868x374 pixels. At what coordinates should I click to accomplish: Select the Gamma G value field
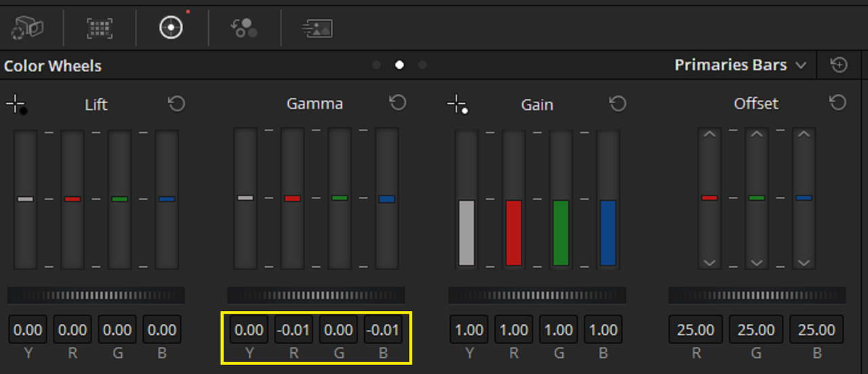338,330
